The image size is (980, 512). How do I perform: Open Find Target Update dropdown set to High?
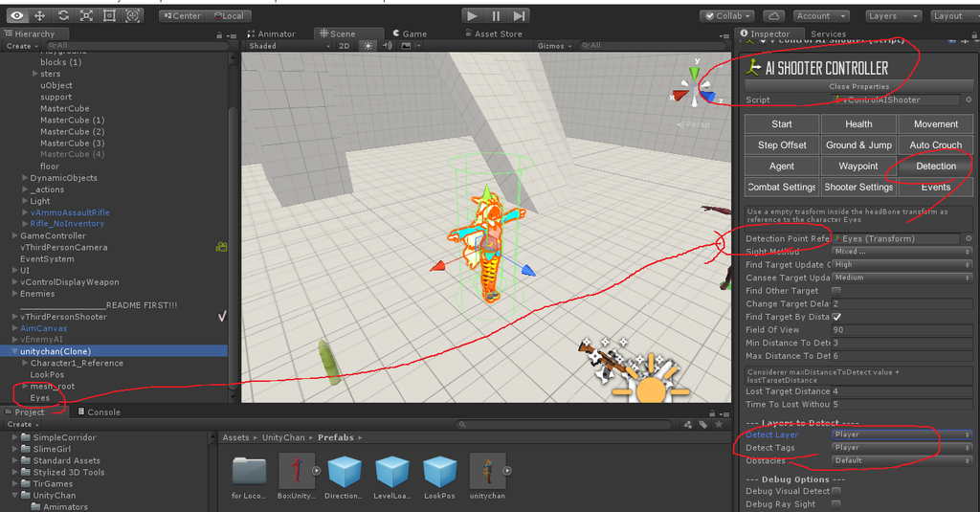pyautogui.click(x=902, y=264)
